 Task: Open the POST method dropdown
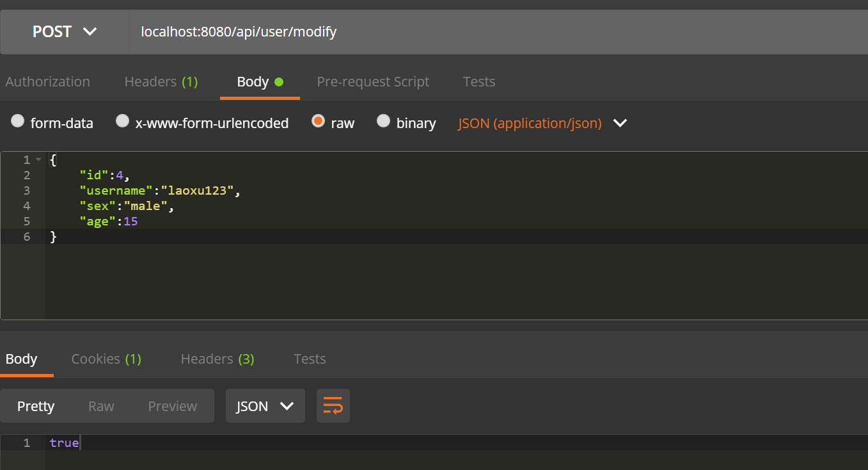point(65,31)
